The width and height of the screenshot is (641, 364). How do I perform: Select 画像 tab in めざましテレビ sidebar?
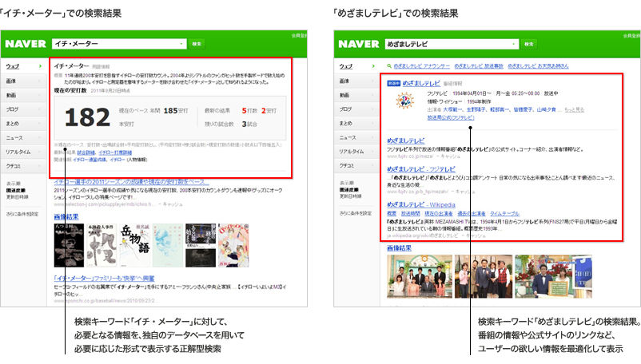(356, 81)
